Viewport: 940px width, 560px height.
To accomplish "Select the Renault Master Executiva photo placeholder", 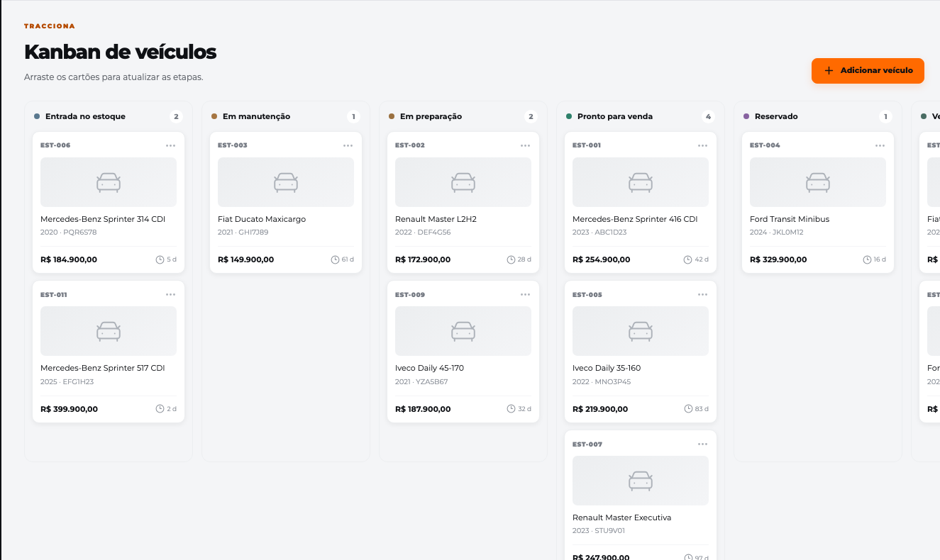I will [641, 481].
